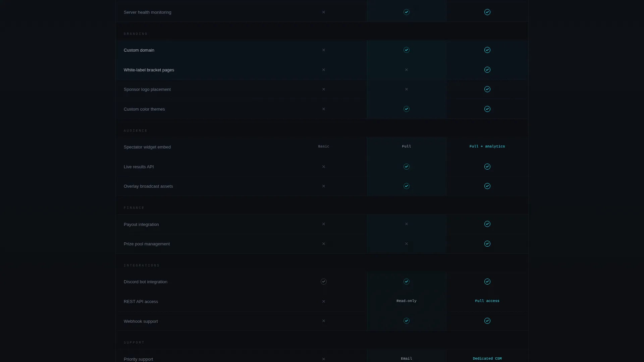Image resolution: width=644 pixels, height=362 pixels.
Task: Click Custom domain checkmark in top-tier column
Action: 487,50
